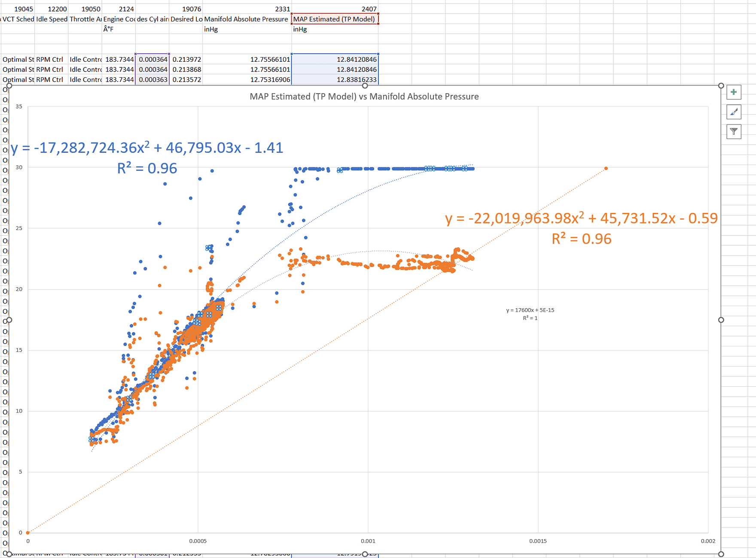Click the chart's left-middle resize handle
The height and width of the screenshot is (558, 756).
coord(9,320)
